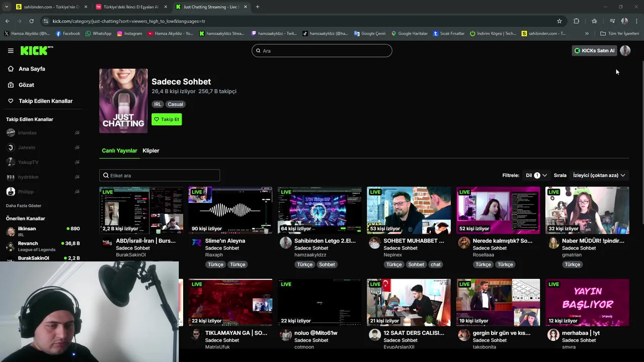Open the Sahibinden Letgo stream thumbnail
The image size is (644, 362).
(x=319, y=211)
